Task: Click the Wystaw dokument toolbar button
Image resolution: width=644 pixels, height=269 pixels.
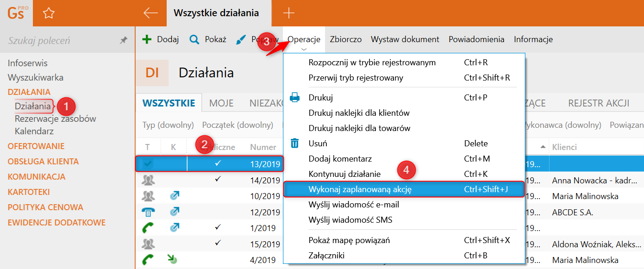Action: [405, 39]
